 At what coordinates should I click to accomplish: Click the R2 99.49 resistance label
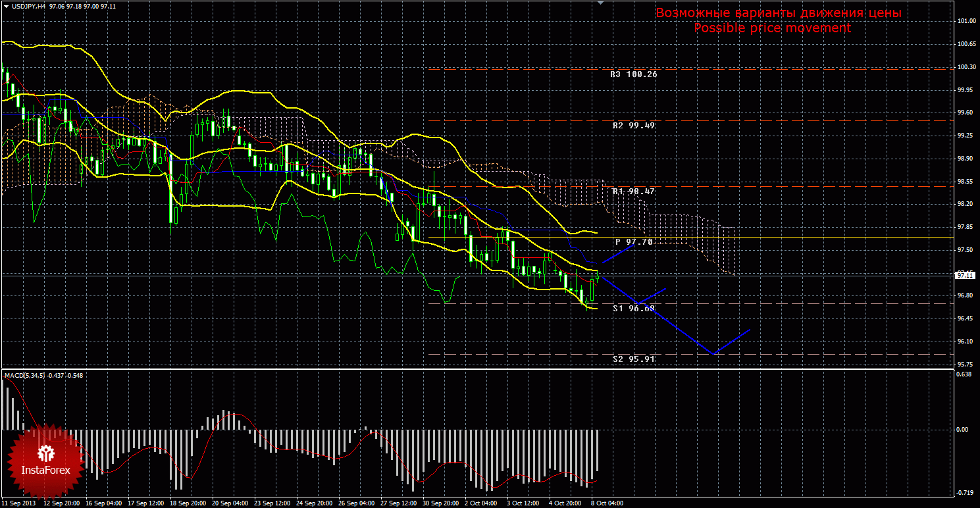[x=633, y=125]
